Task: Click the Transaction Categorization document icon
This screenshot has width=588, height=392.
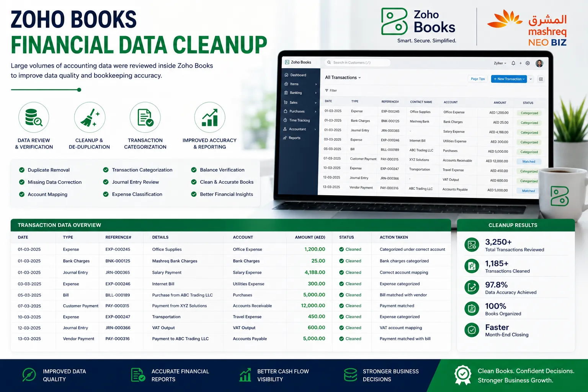Action: [x=145, y=117]
